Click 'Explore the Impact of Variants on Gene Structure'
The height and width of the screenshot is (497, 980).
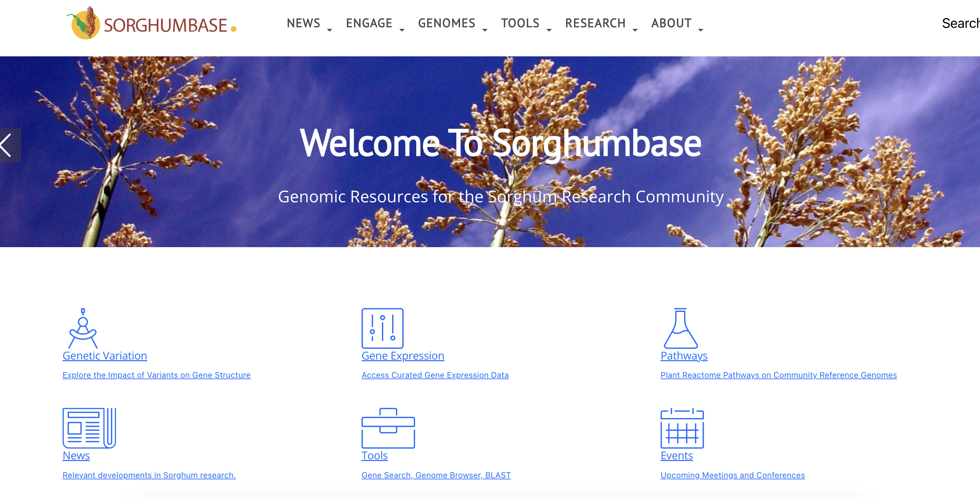[156, 375]
